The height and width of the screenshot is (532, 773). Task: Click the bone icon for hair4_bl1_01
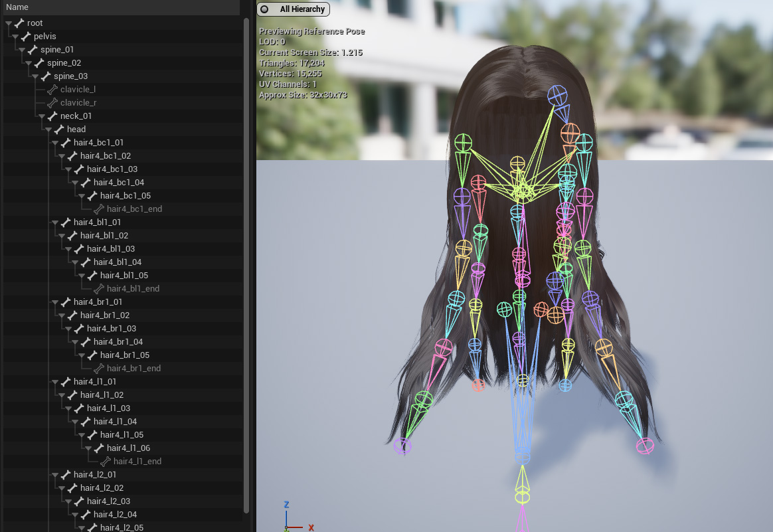(x=66, y=222)
